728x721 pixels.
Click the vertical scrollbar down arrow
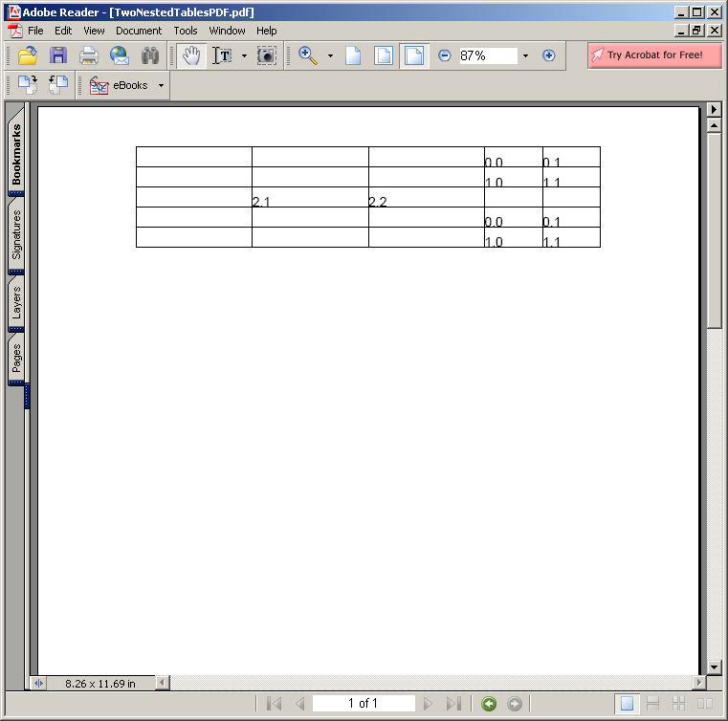pyautogui.click(x=714, y=667)
